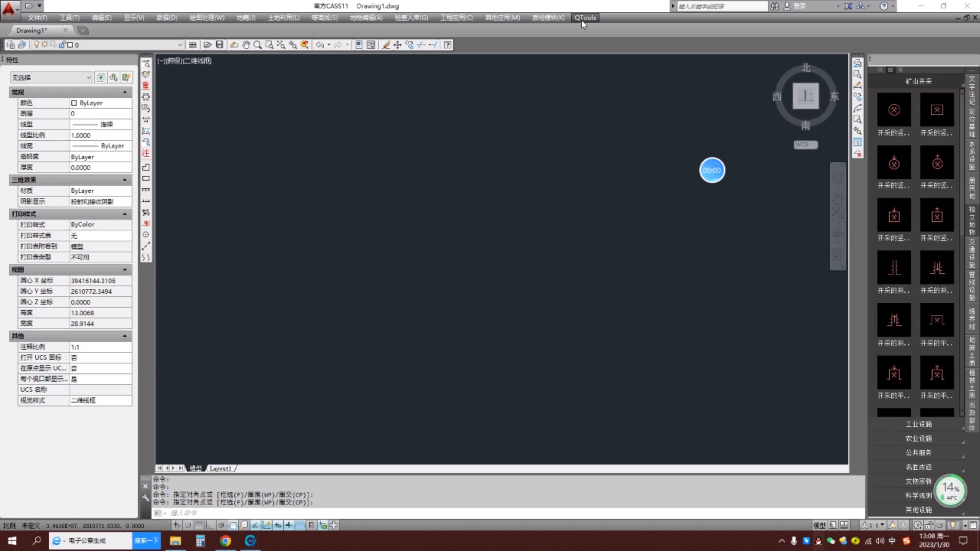This screenshot has height=551, width=980.
Task: Click the Open file folder icon
Action: (207, 45)
